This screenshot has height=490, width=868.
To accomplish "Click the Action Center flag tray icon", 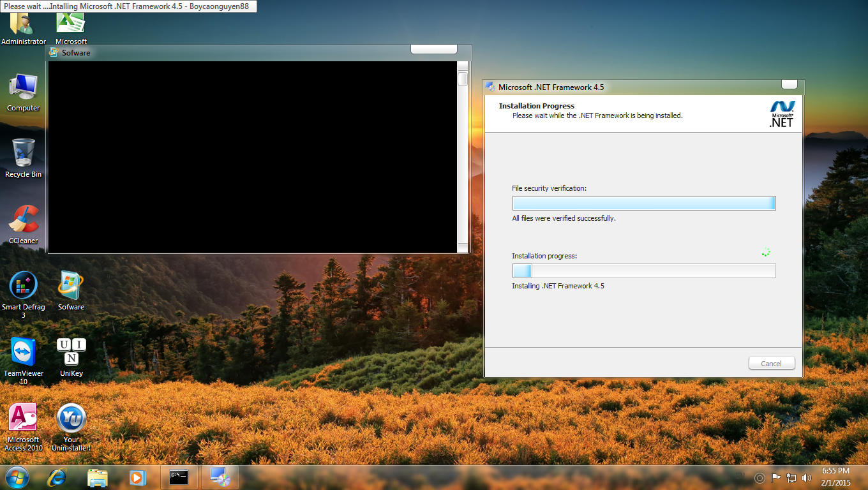I will coord(776,478).
